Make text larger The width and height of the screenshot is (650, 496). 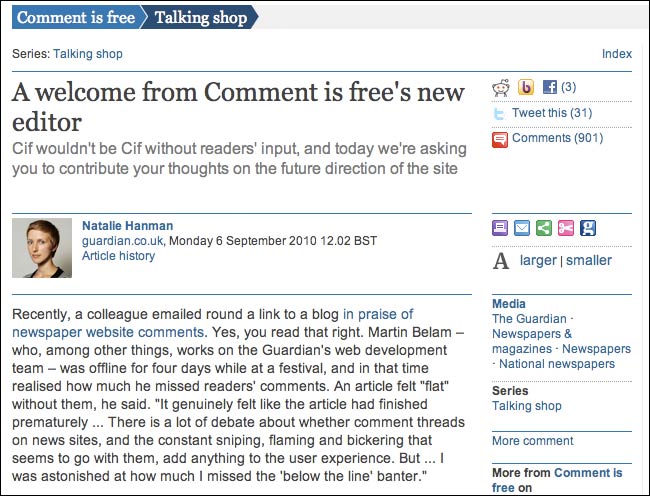538,260
